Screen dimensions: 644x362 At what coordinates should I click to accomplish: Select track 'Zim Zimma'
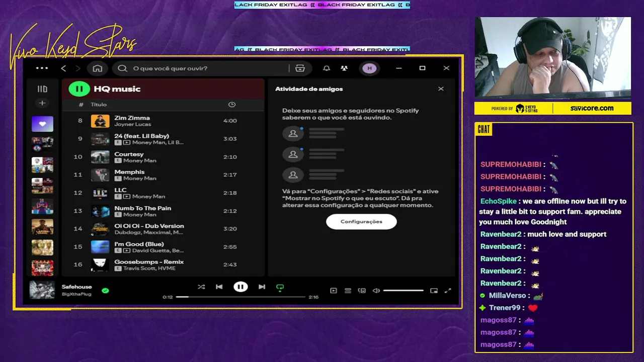132,118
